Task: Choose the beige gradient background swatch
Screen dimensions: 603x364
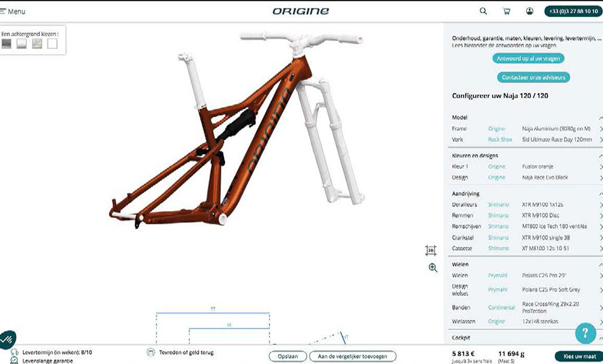Action: click(37, 43)
